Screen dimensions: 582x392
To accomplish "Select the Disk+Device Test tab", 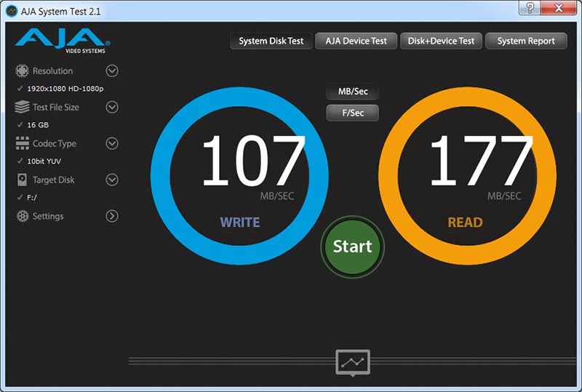I will point(441,41).
